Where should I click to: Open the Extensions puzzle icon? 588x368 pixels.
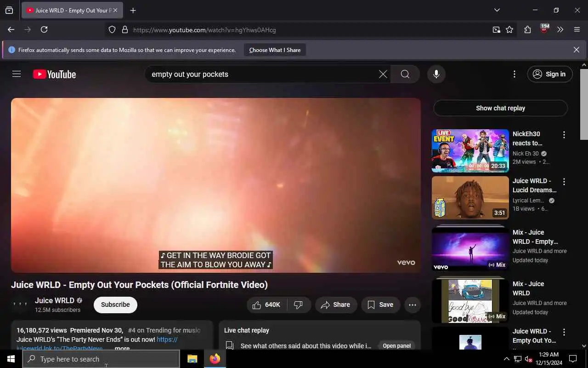pyautogui.click(x=527, y=29)
